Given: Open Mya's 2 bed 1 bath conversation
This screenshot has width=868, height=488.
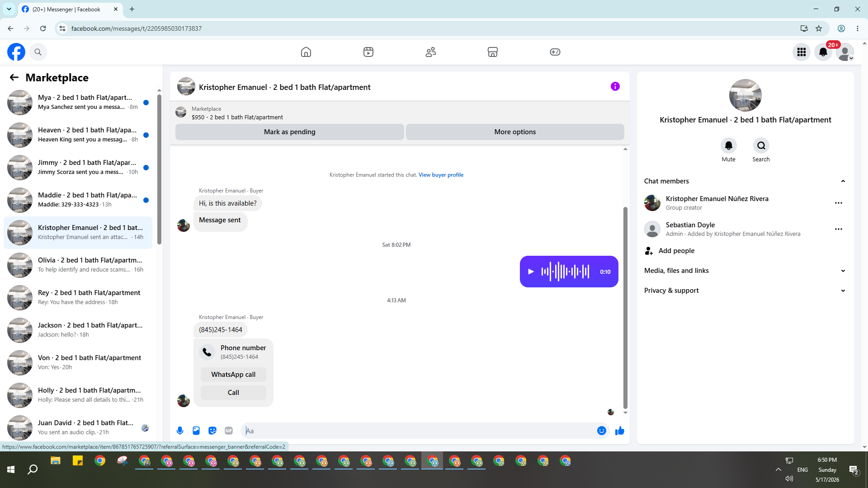Looking at the screenshot, I should pos(78,103).
